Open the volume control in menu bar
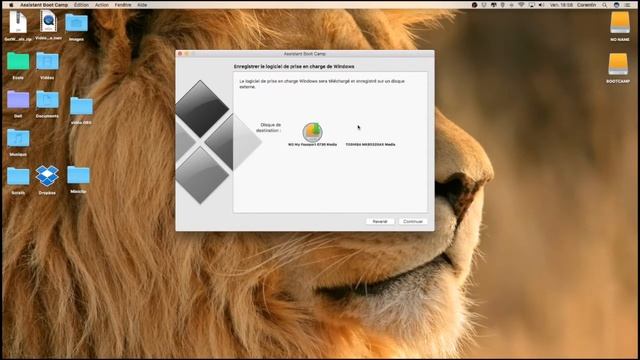The width and height of the screenshot is (640, 360). point(541,5)
